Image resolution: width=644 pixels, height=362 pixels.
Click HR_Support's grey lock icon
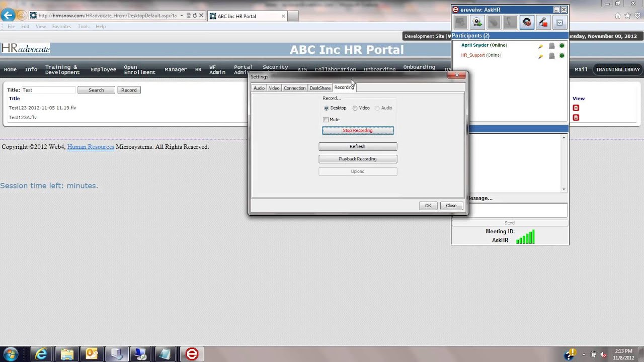[x=552, y=56]
